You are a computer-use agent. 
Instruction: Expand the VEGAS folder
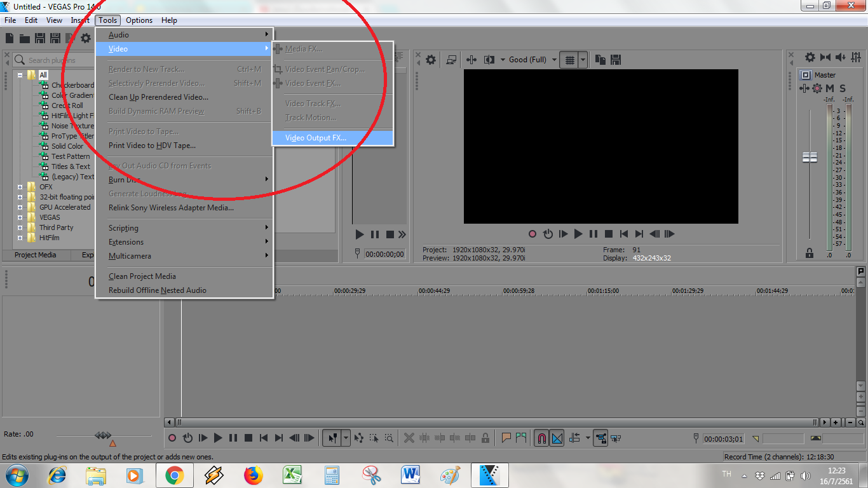(20, 217)
